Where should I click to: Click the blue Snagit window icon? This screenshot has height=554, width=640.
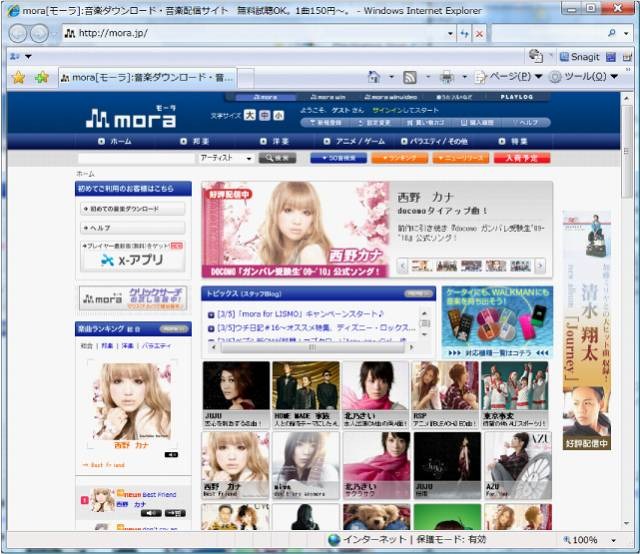(x=611, y=57)
